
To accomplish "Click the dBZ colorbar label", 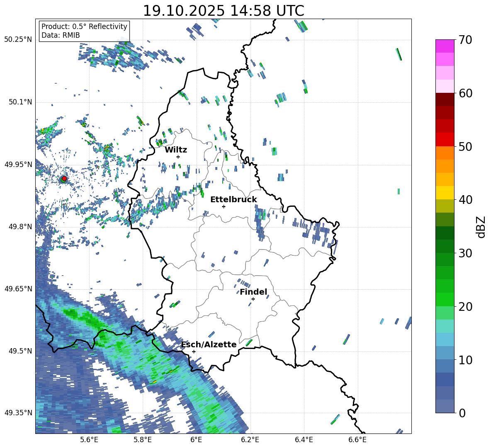I will (481, 227).
